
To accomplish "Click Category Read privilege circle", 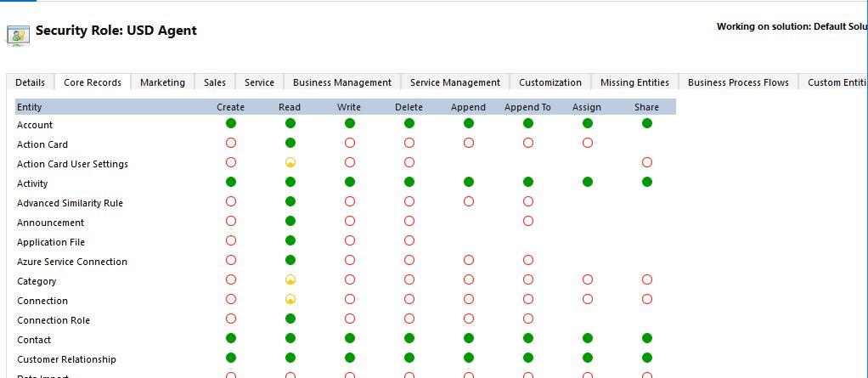I will coord(290,279).
